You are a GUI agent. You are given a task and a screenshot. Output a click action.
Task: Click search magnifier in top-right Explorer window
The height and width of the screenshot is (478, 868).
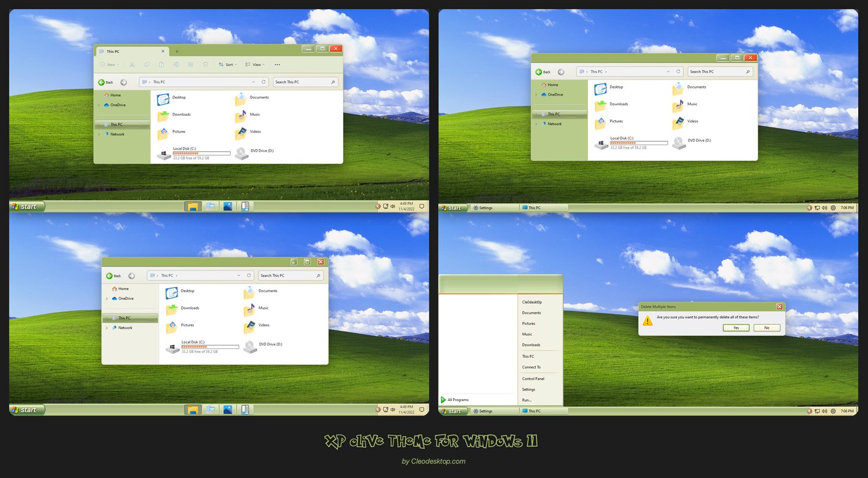[x=748, y=72]
